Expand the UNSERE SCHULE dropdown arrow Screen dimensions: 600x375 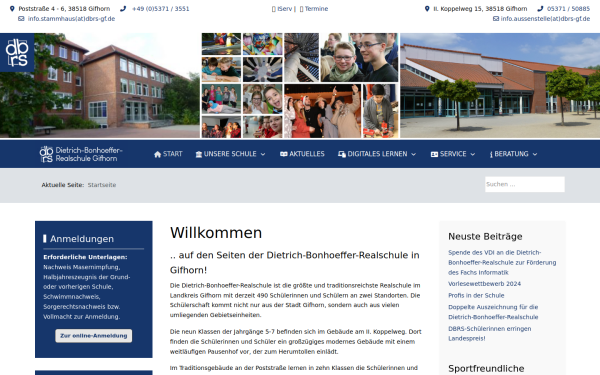pyautogui.click(x=263, y=154)
